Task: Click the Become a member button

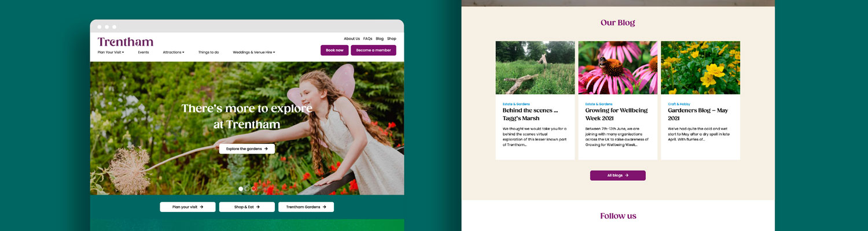Action: pos(373,50)
